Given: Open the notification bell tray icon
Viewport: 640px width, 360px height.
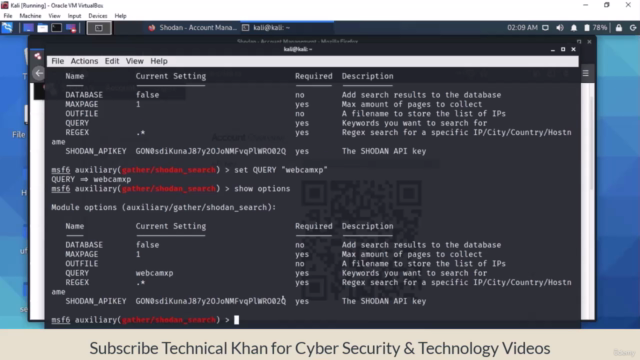Looking at the screenshot, I should point(574,28).
